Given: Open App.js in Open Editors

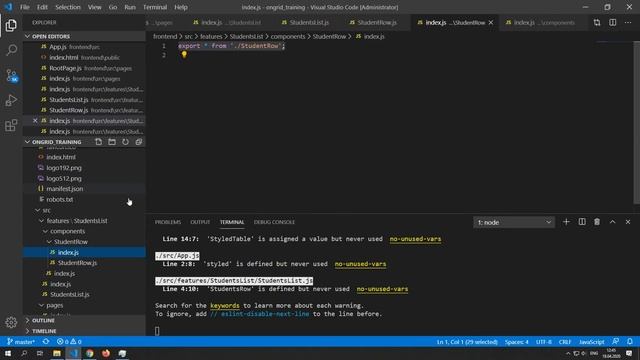Looking at the screenshot, I should (58, 47).
